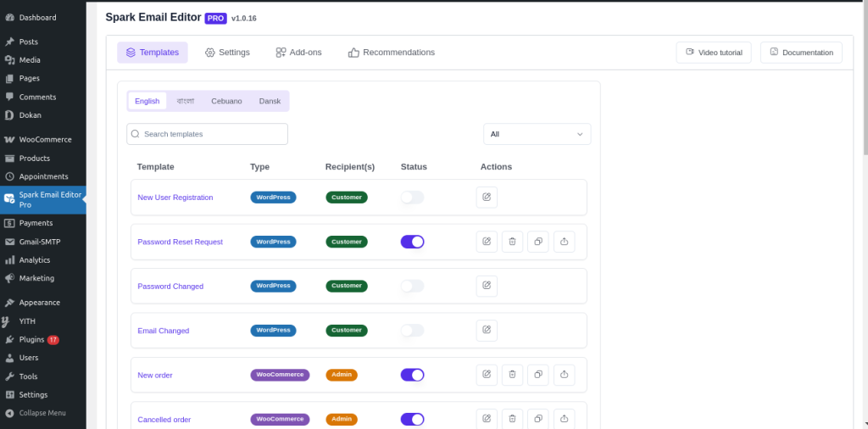Open the Add-ons tab

click(298, 53)
